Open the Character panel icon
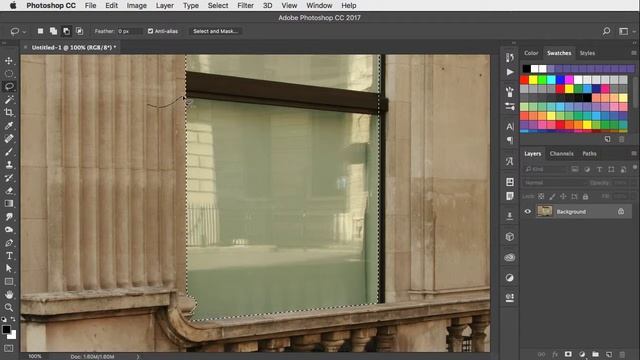The height and width of the screenshot is (360, 640). (x=510, y=127)
